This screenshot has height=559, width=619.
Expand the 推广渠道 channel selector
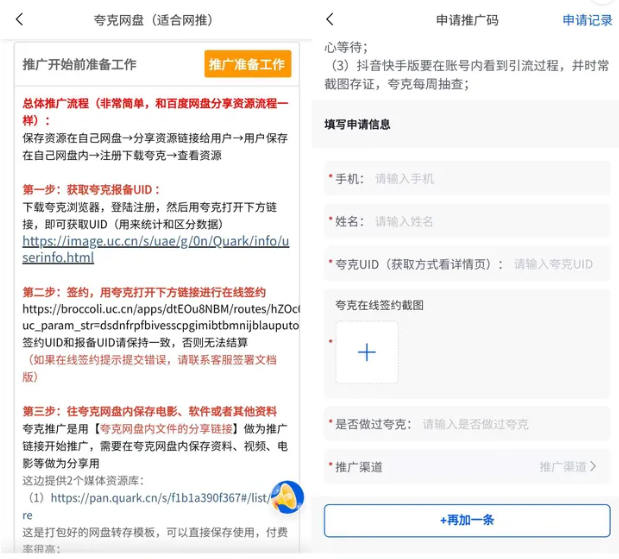(567, 466)
